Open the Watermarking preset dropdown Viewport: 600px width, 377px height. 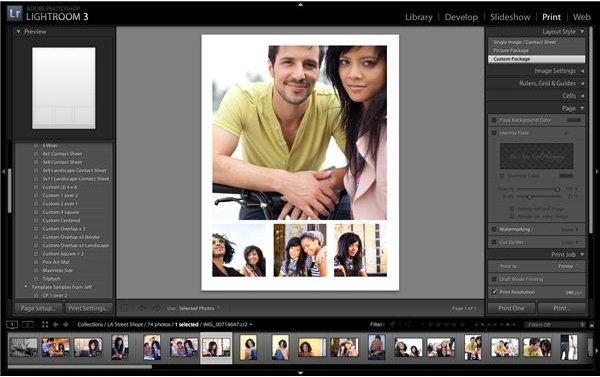coord(570,229)
